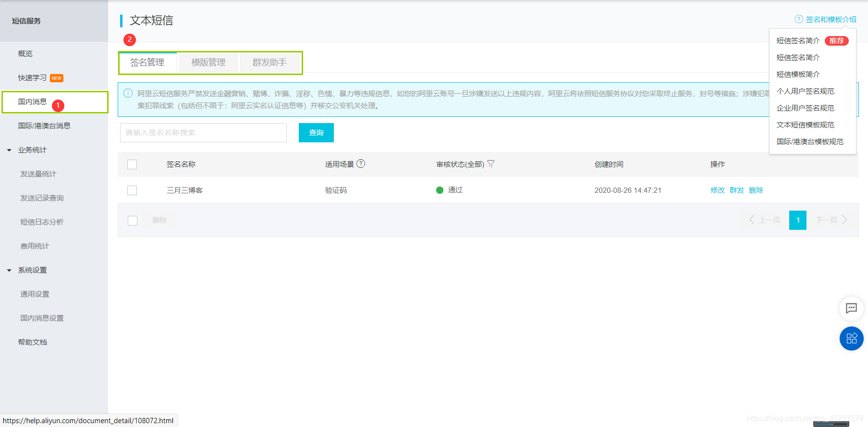Click the 审核状态(全部) column header
The width and height of the screenshot is (868, 427).
point(460,164)
